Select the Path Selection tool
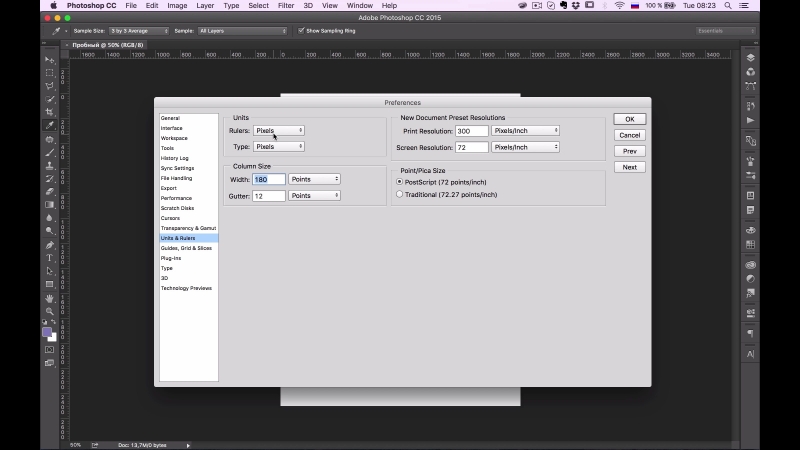 pyautogui.click(x=49, y=271)
